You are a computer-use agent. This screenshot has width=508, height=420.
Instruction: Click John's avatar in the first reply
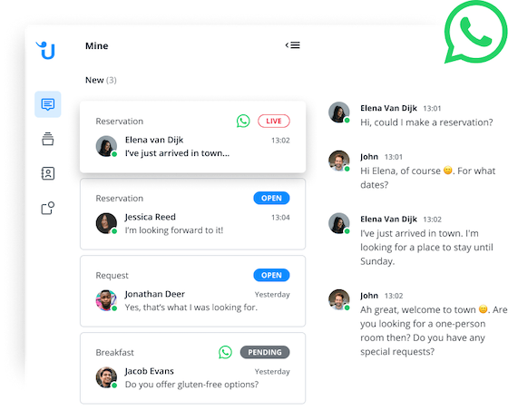coord(339,161)
